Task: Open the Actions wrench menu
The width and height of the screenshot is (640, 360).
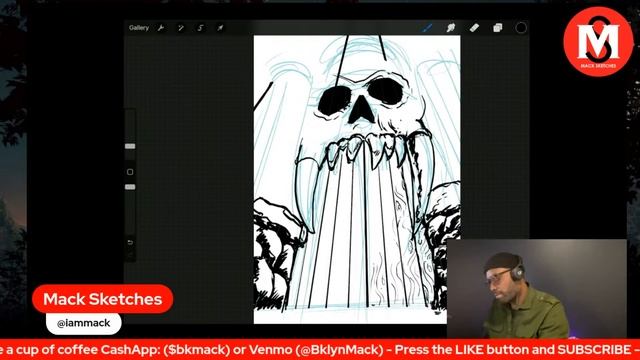Action: click(x=161, y=28)
